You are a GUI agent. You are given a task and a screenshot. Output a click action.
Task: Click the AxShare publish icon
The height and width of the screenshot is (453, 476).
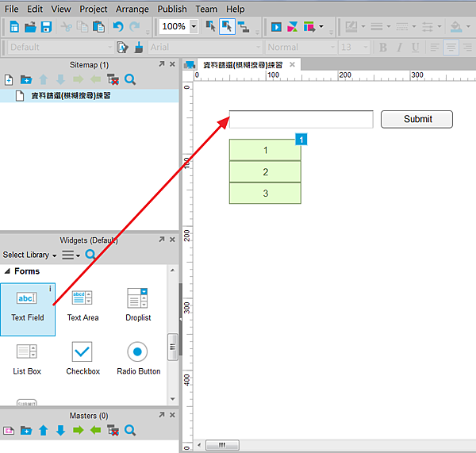coord(293,27)
